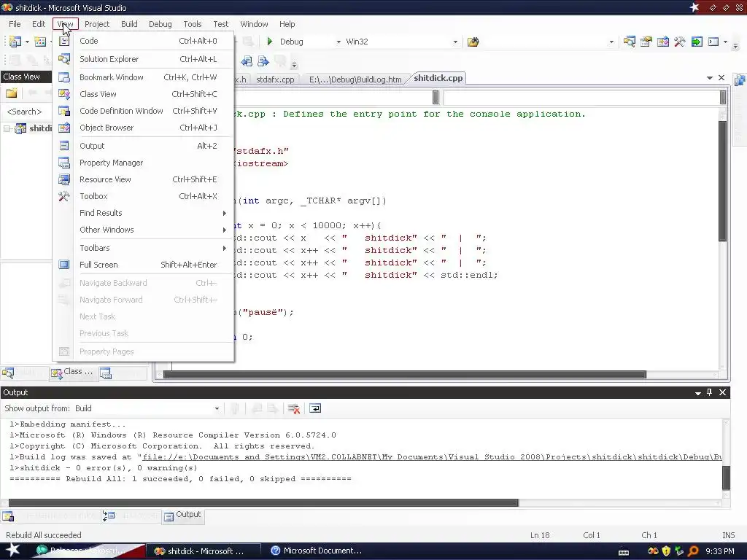This screenshot has height=560, width=747.
Task: Click the New Project toolbar icon
Action: (x=15, y=42)
